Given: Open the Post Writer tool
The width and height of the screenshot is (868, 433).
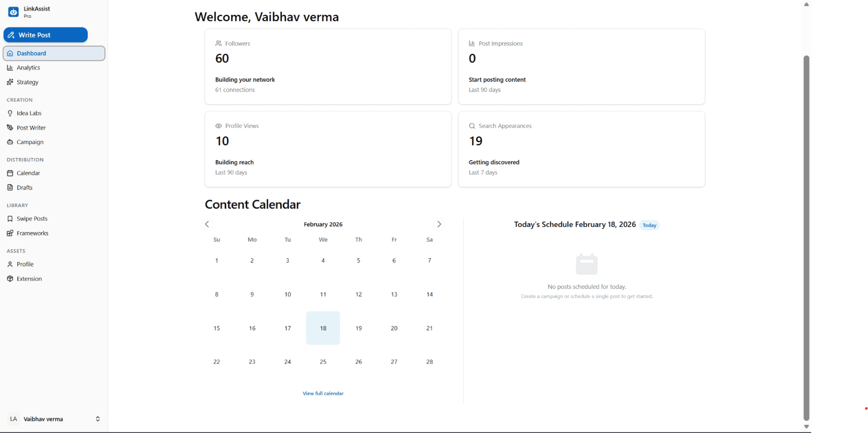Looking at the screenshot, I should pyautogui.click(x=31, y=128).
